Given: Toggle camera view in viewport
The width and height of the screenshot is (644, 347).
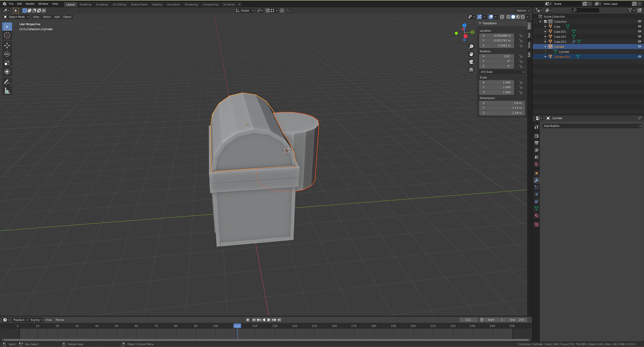Looking at the screenshot, I should pyautogui.click(x=471, y=62).
